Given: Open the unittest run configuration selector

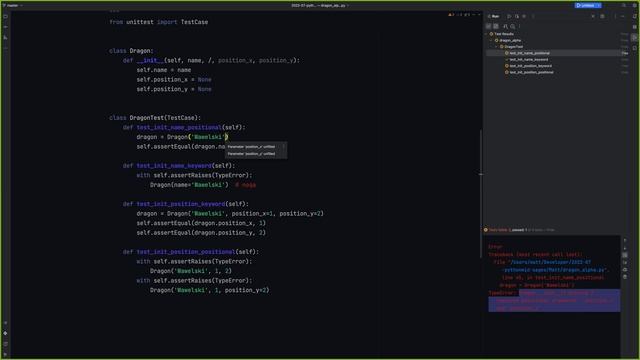Looking at the screenshot, I should tap(588, 5).
